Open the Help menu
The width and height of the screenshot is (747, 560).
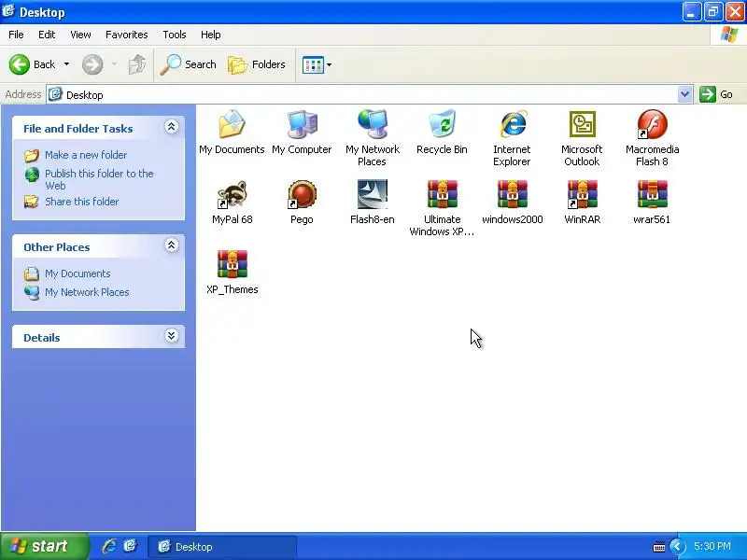pos(211,35)
